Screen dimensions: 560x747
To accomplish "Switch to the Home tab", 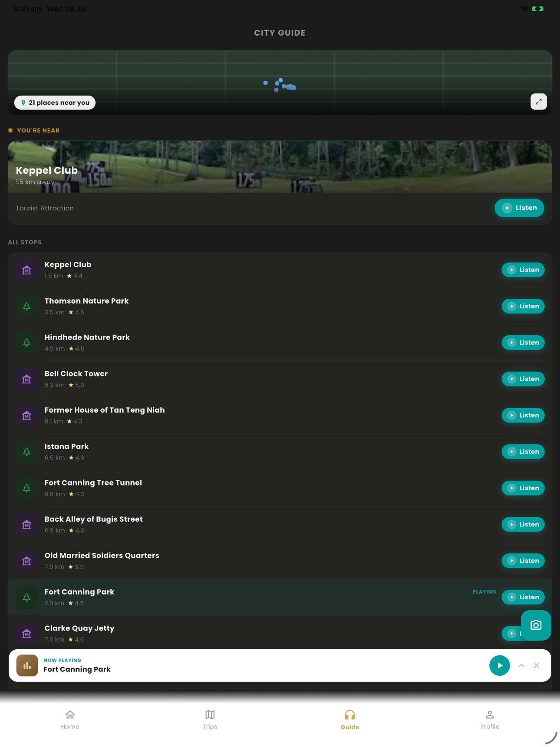I will (70, 720).
